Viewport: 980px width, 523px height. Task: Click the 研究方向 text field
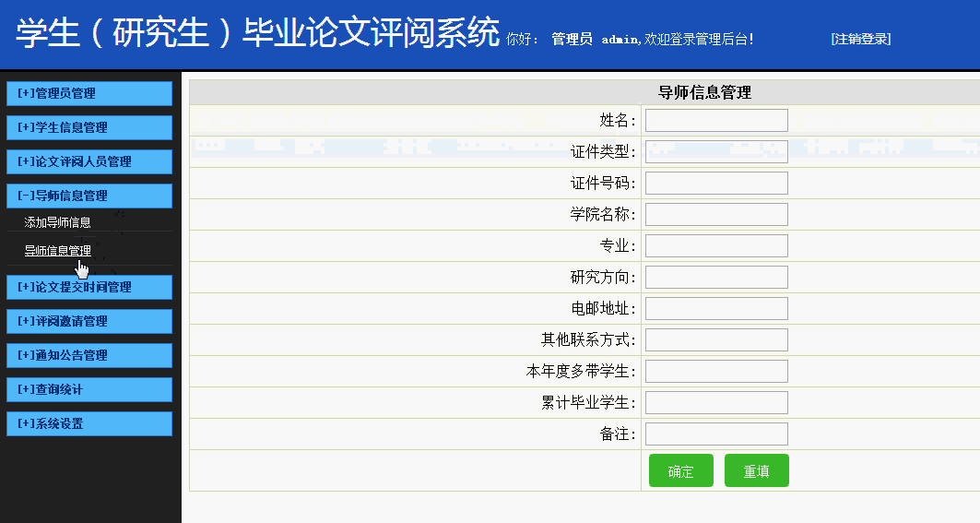pyautogui.click(x=716, y=278)
